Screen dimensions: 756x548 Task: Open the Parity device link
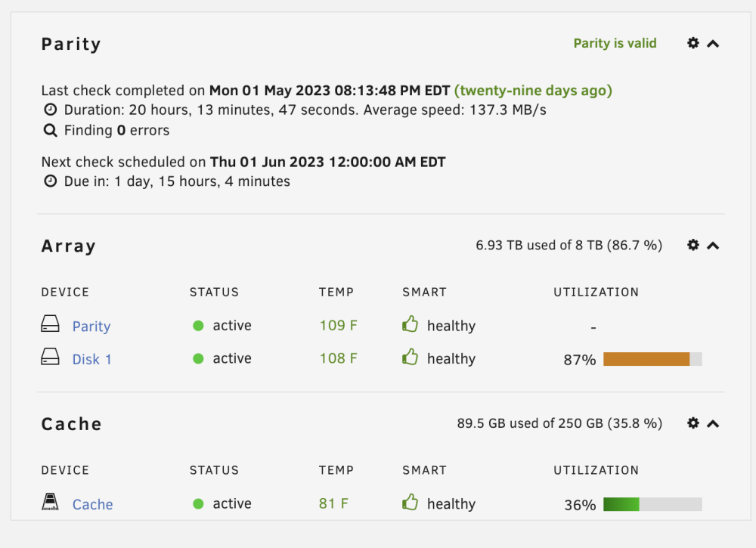click(91, 327)
